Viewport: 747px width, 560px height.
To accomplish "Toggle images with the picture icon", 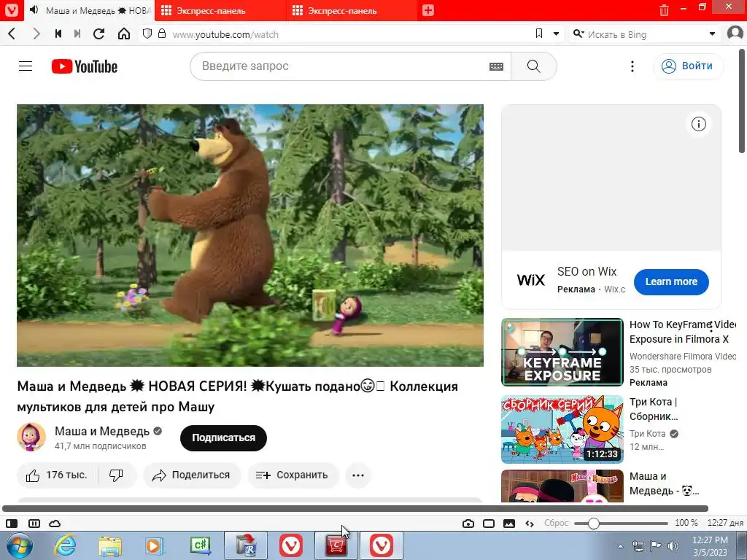I will pyautogui.click(x=509, y=524).
